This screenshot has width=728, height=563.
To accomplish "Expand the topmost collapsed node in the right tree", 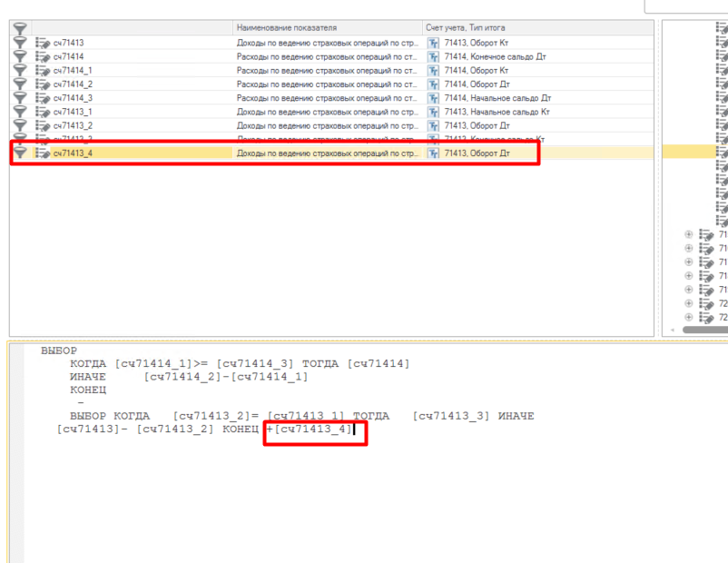I will tap(689, 234).
